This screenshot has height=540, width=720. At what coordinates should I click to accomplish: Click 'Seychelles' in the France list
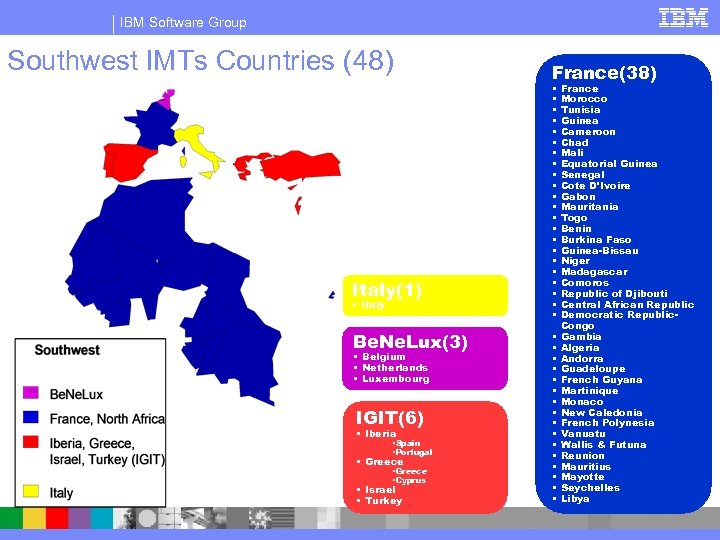tap(591, 488)
